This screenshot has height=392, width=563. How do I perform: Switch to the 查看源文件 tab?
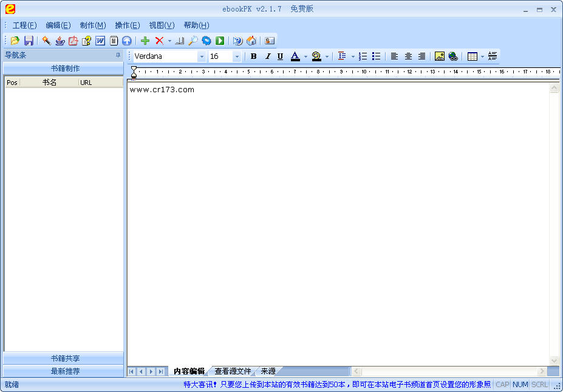(233, 371)
